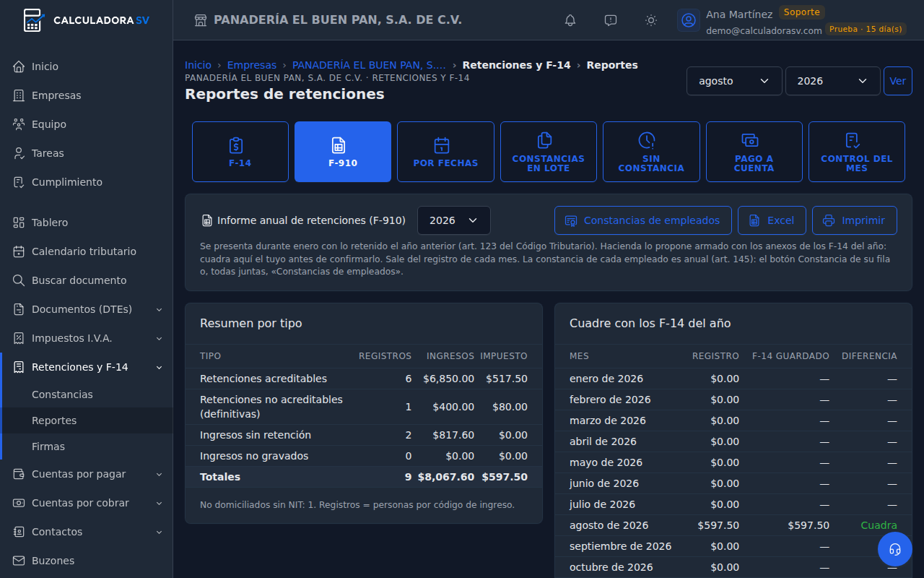This screenshot has width=924, height=578.
Task: Click the company building icon in header
Action: 201,20
